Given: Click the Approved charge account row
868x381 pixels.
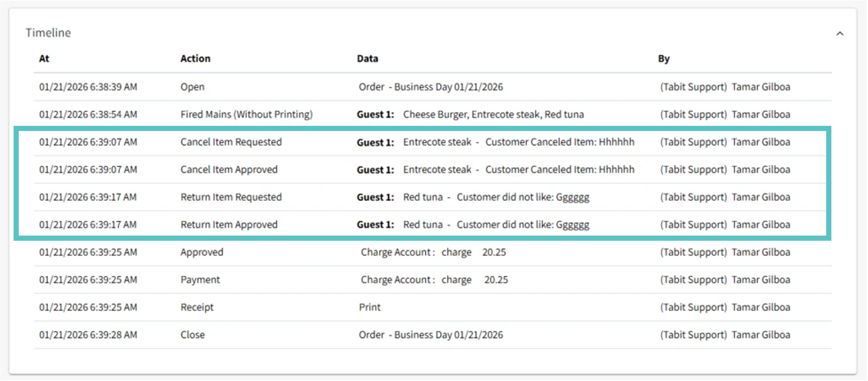Looking at the screenshot, I should [202, 252].
